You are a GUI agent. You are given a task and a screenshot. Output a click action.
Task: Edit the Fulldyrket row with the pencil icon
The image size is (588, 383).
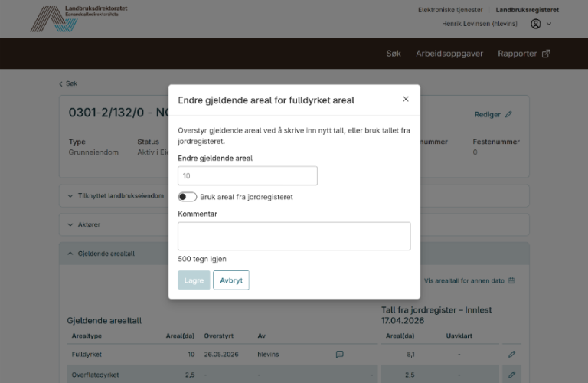pyautogui.click(x=511, y=354)
